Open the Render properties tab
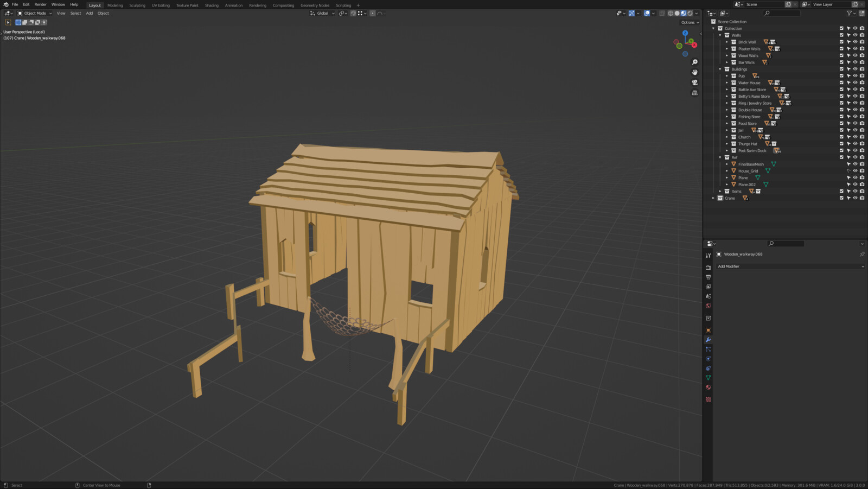868x489 pixels. click(708, 268)
